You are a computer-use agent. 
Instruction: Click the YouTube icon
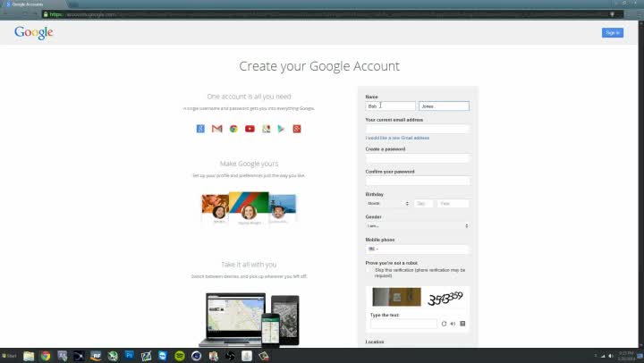pyautogui.click(x=250, y=129)
